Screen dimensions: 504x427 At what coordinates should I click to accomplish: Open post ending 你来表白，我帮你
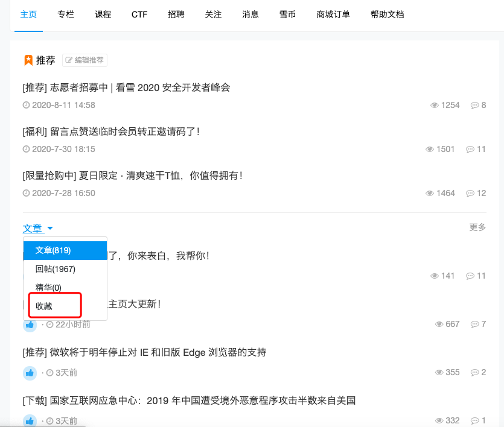159,256
